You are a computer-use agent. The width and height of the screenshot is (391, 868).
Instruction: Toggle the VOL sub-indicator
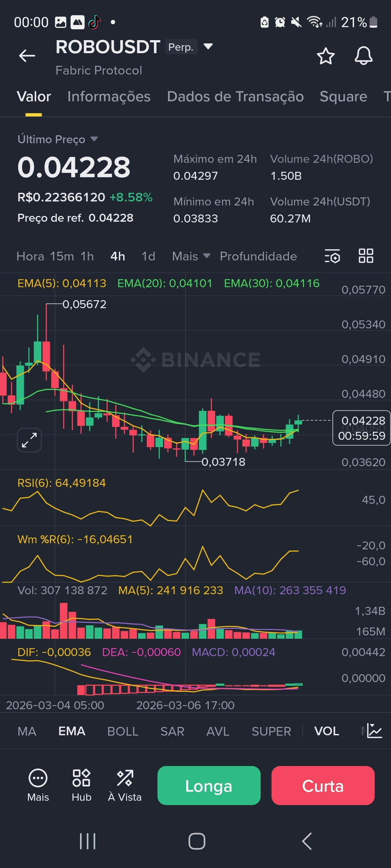(x=327, y=731)
